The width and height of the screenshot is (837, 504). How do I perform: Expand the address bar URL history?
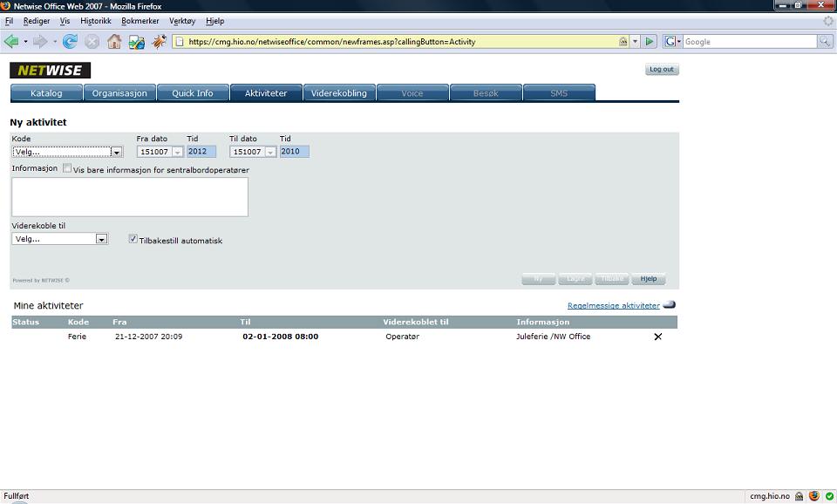tap(635, 42)
